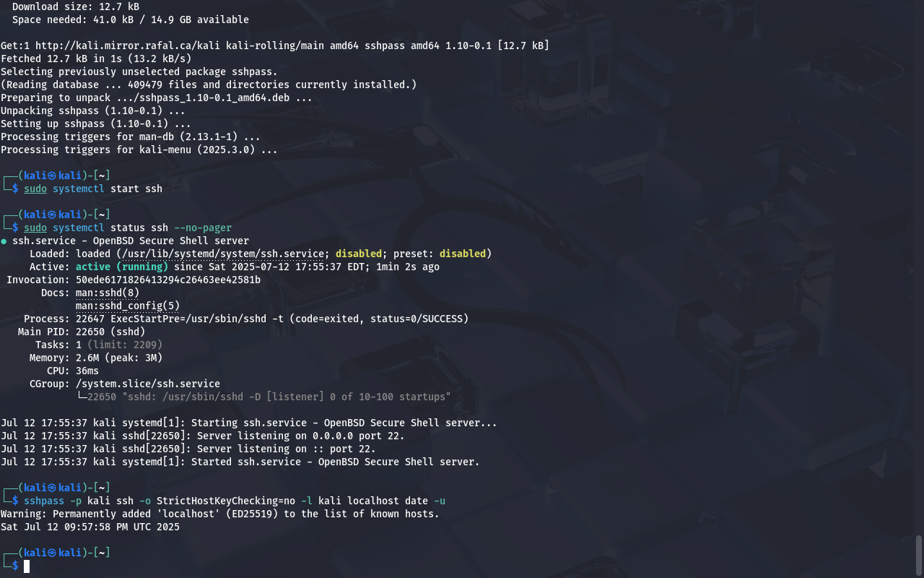Click the block cursor at the current prompt

coord(27,566)
